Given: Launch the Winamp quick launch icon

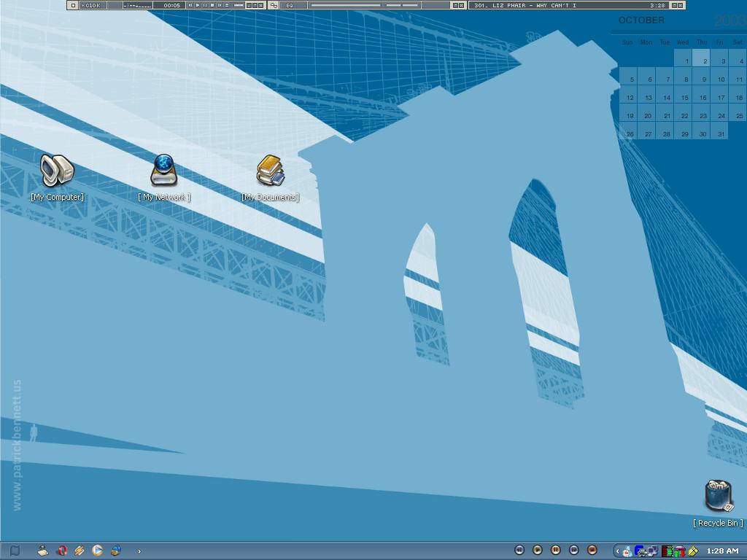Looking at the screenshot, I should (80, 551).
